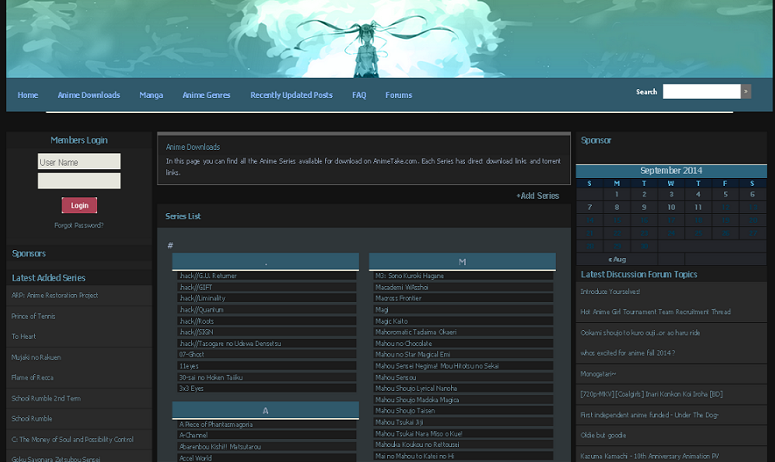Click the search text box

coord(700,91)
